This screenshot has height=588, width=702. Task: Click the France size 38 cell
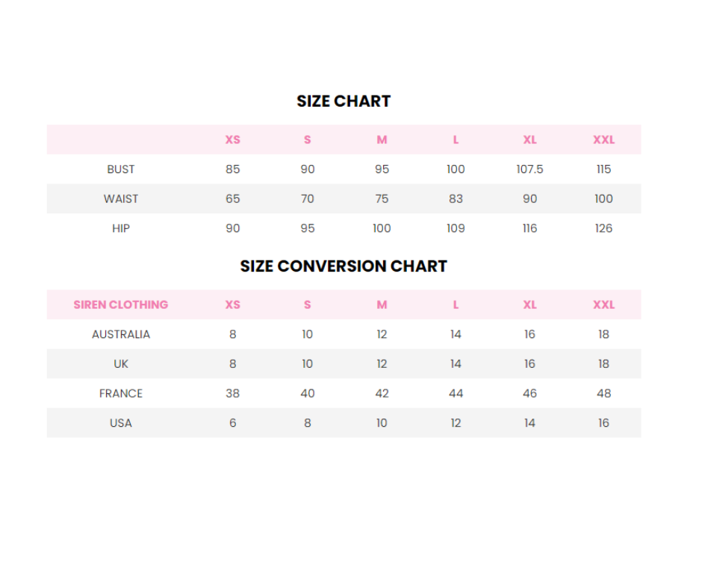click(232, 393)
